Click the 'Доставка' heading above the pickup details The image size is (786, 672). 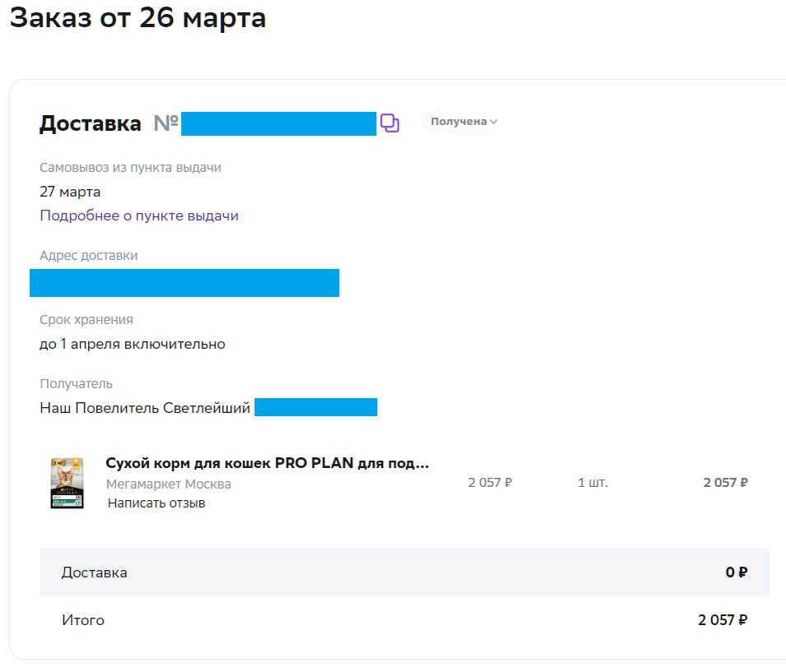coord(91,123)
